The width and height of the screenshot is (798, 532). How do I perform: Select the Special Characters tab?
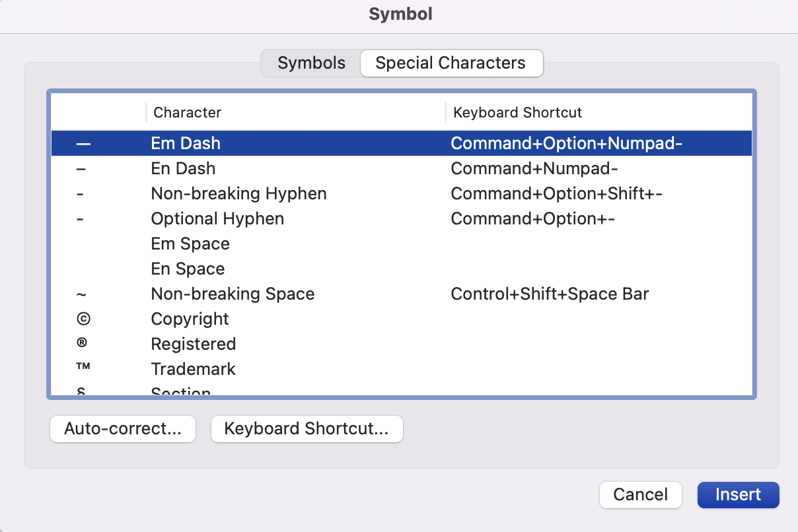451,63
